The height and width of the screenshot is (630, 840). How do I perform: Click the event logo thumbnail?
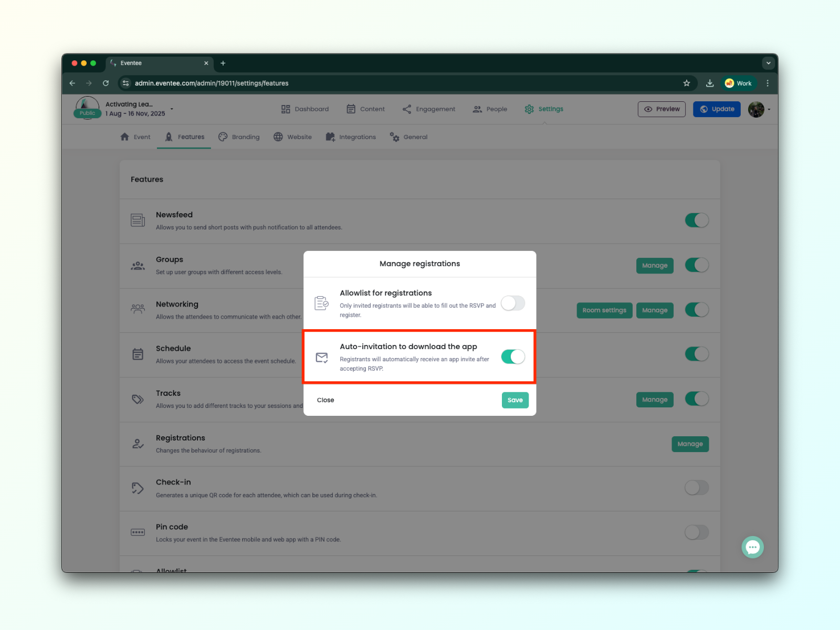point(87,108)
